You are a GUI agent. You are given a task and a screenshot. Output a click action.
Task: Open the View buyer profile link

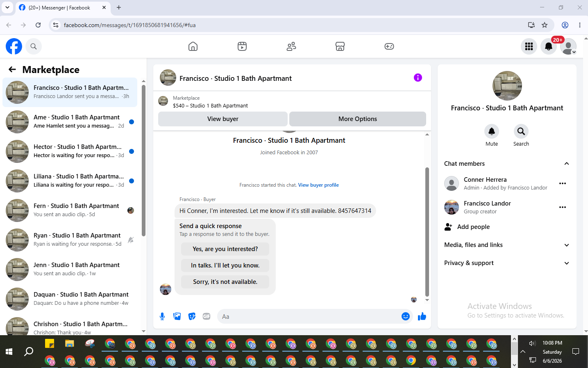coord(318,185)
